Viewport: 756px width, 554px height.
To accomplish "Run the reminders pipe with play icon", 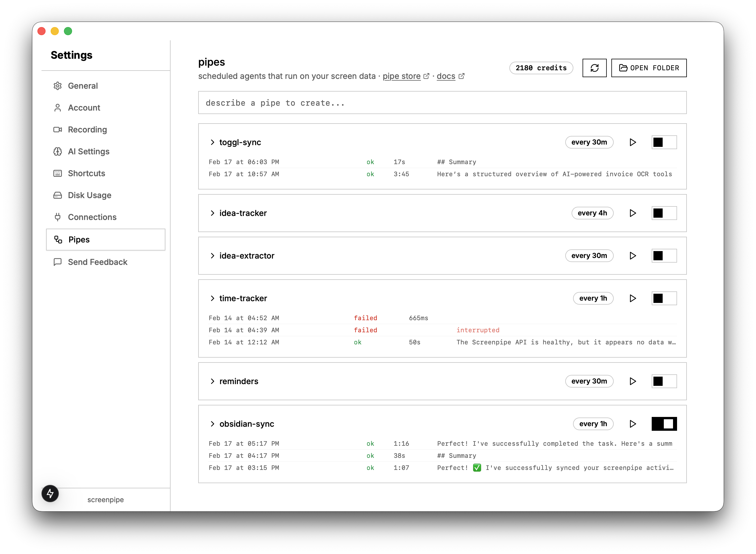I will [x=632, y=381].
